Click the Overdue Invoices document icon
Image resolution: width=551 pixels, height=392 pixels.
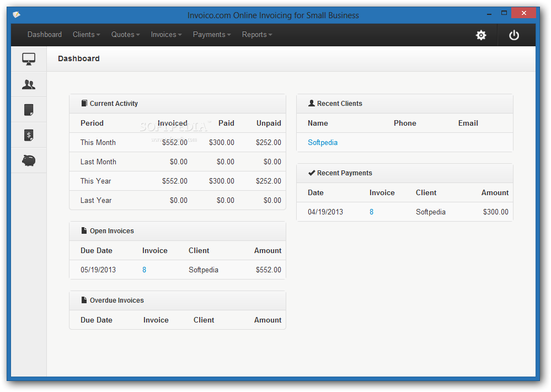point(84,300)
